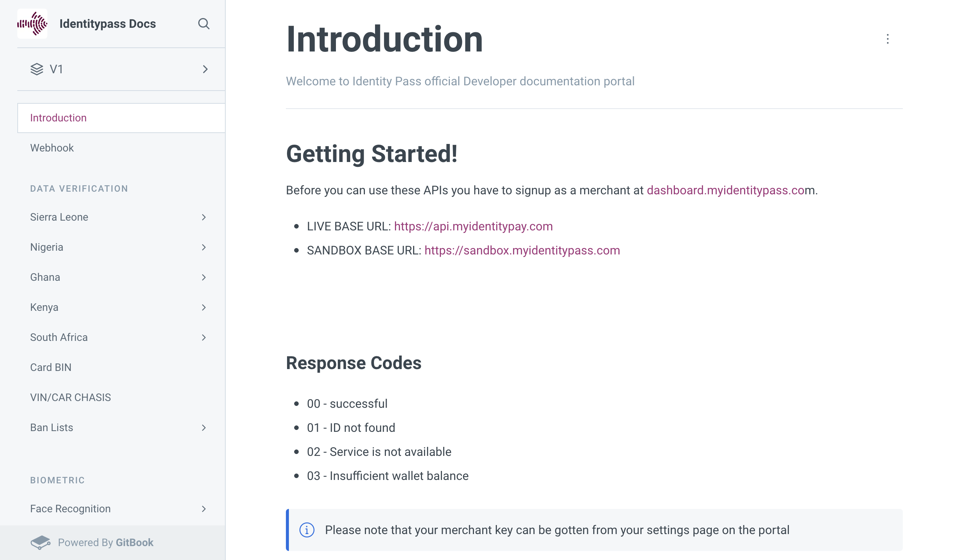Click the V1 version label

(x=56, y=69)
